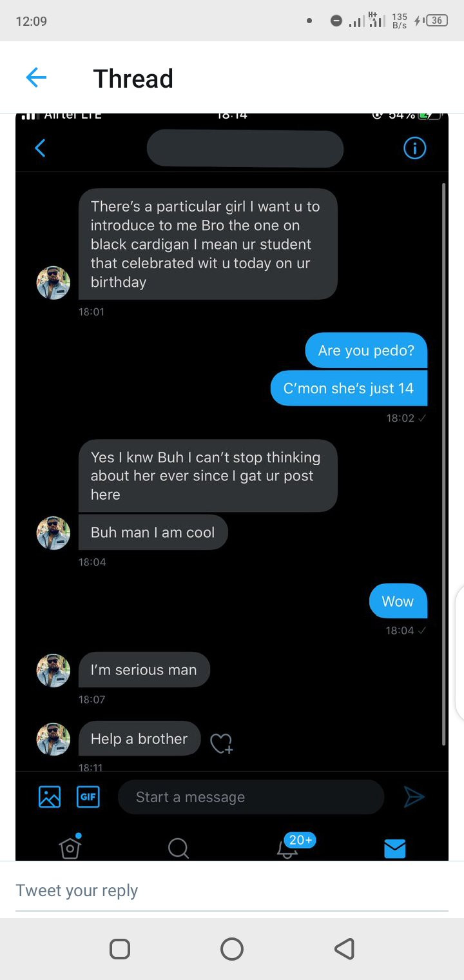Add a heart reaction to "Help a brother"

221,743
